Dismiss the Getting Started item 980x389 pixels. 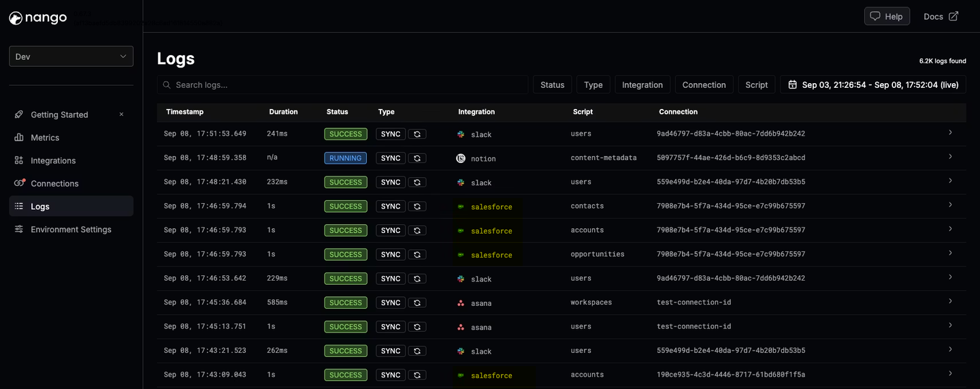click(x=121, y=114)
